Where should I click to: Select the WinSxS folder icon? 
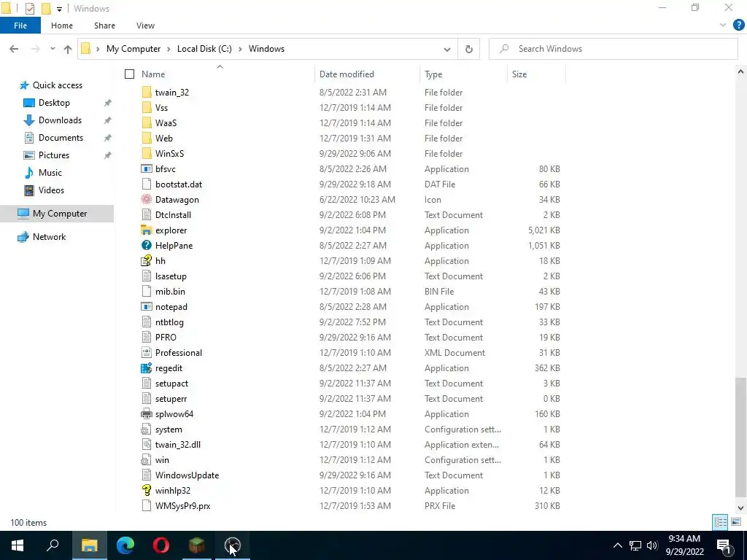[147, 153]
